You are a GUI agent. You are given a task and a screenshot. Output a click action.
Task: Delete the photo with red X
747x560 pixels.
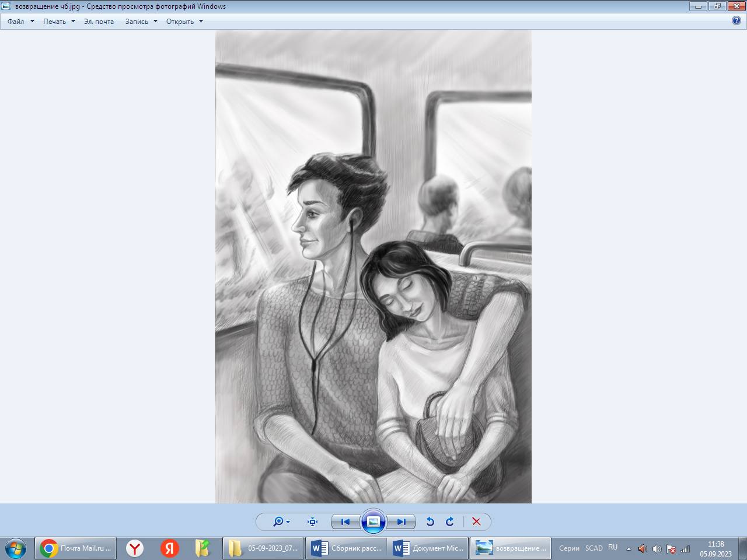coord(476,521)
